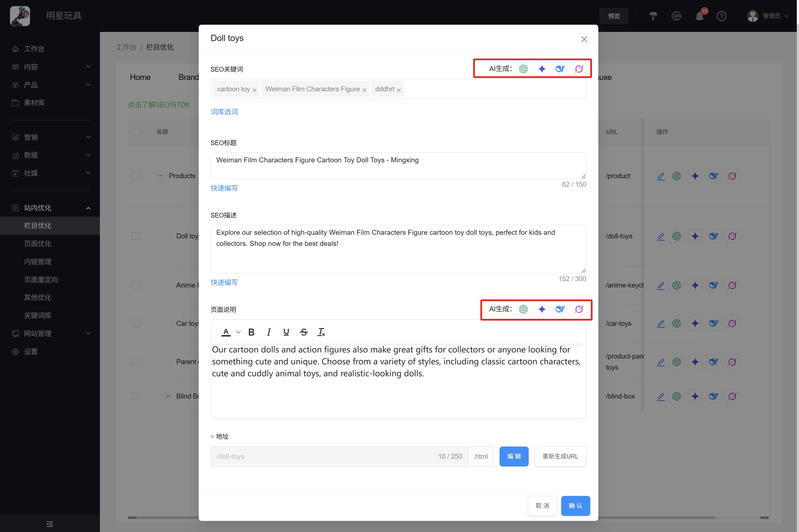The image size is (799, 532).
Task: Check the Doll toys row checkbox
Action: tap(136, 236)
